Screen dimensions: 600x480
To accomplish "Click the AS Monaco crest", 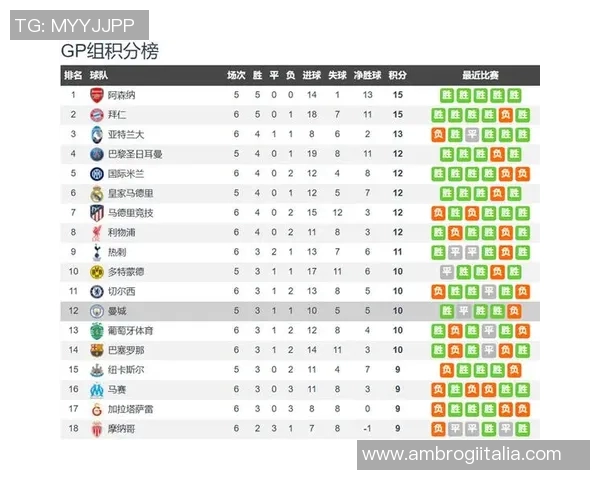I will (96, 428).
